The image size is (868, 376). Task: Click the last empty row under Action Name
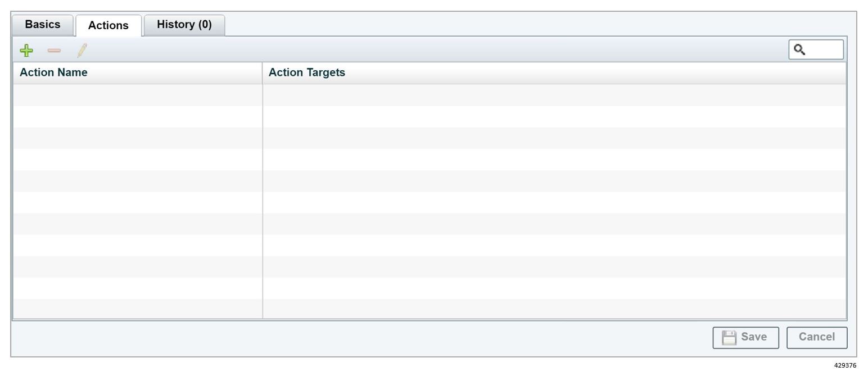pyautogui.click(x=137, y=309)
